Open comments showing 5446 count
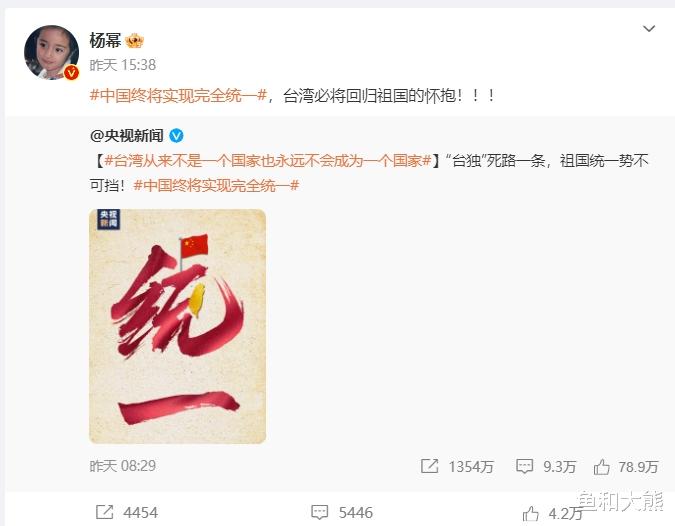Viewport: 675px width, 526px height. click(x=342, y=512)
